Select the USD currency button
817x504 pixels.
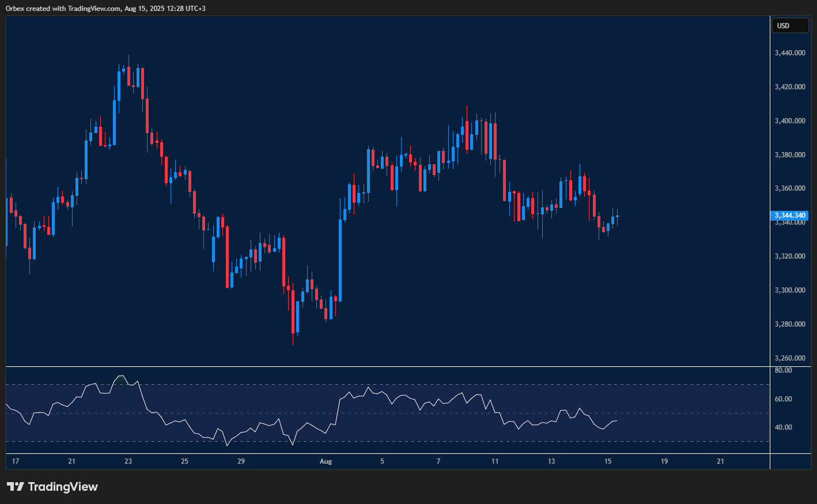pos(790,25)
